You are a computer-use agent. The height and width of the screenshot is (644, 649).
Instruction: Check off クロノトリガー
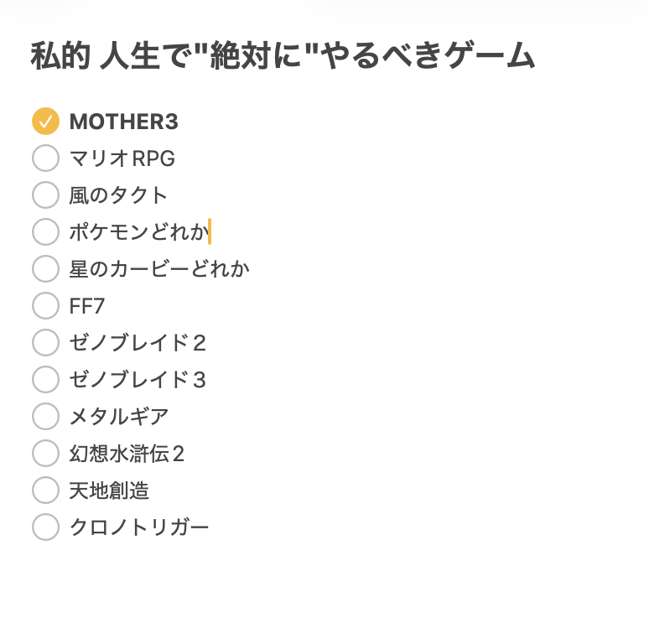coord(45,527)
